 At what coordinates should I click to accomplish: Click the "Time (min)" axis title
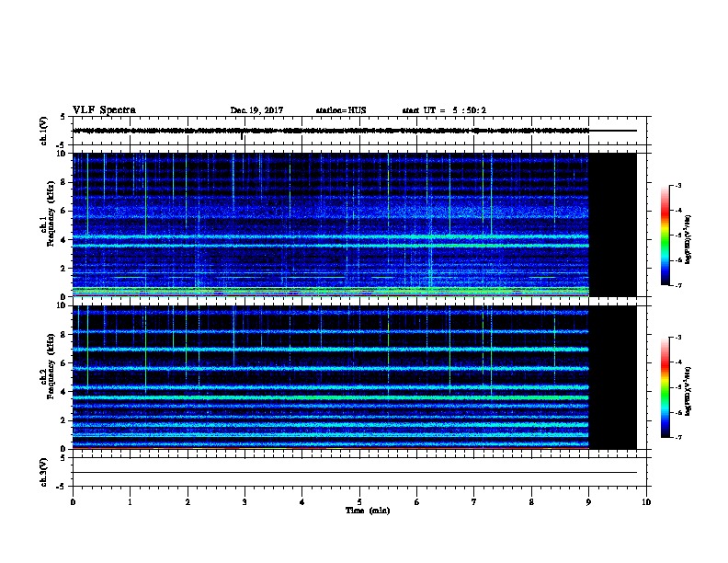pyautogui.click(x=368, y=511)
